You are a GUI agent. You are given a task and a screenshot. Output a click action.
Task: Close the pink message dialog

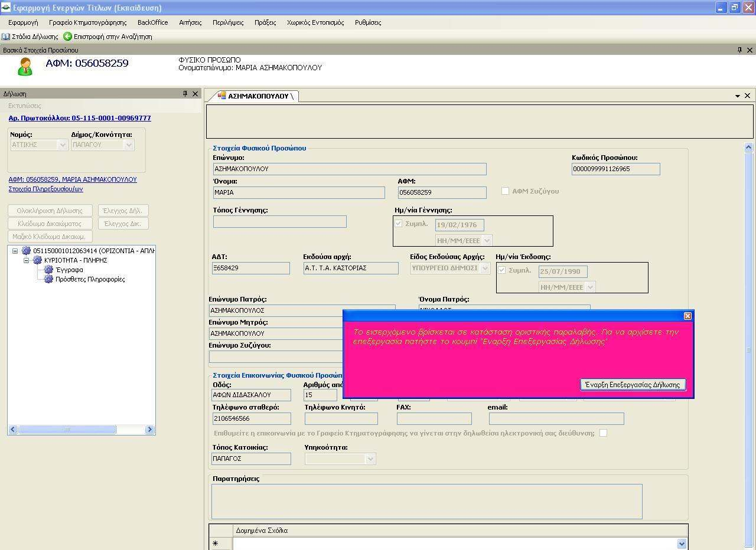tap(687, 316)
